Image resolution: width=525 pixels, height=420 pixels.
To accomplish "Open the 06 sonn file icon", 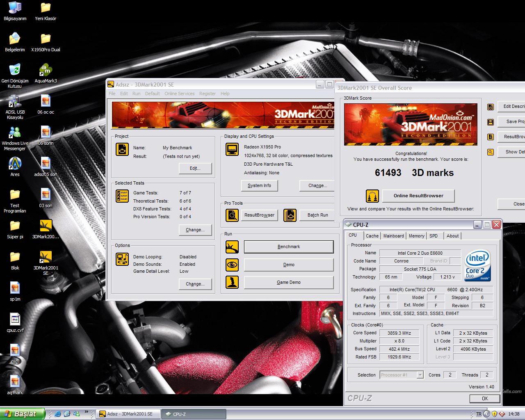I will [46, 136].
